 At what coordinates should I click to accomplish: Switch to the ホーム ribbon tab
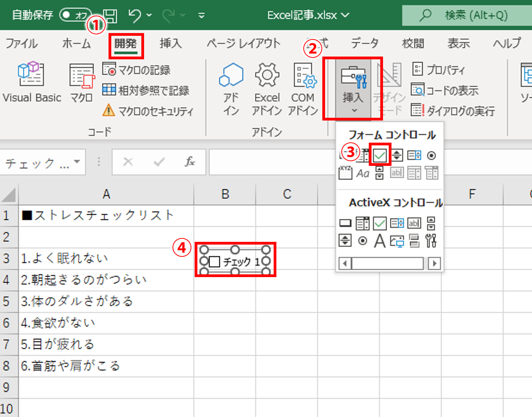[x=76, y=44]
